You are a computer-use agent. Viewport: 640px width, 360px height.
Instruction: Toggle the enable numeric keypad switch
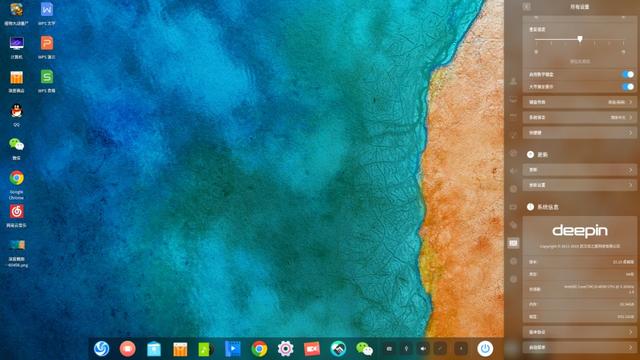(x=627, y=74)
